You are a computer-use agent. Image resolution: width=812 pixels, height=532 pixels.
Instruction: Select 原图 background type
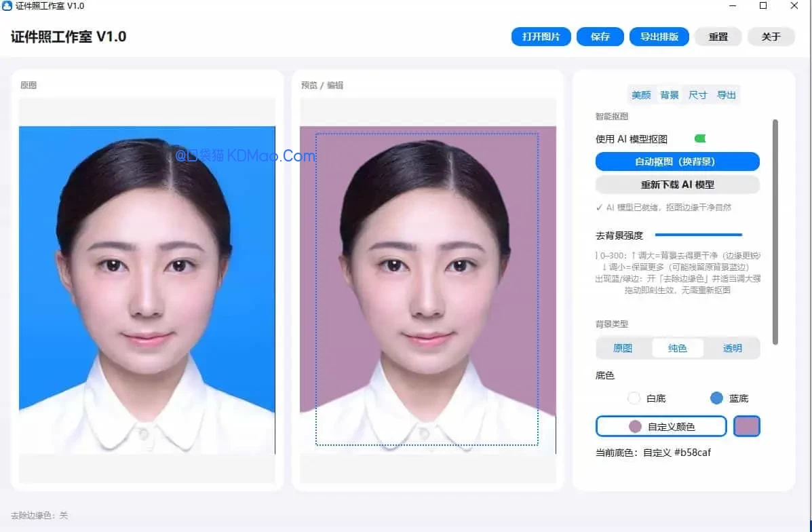623,348
